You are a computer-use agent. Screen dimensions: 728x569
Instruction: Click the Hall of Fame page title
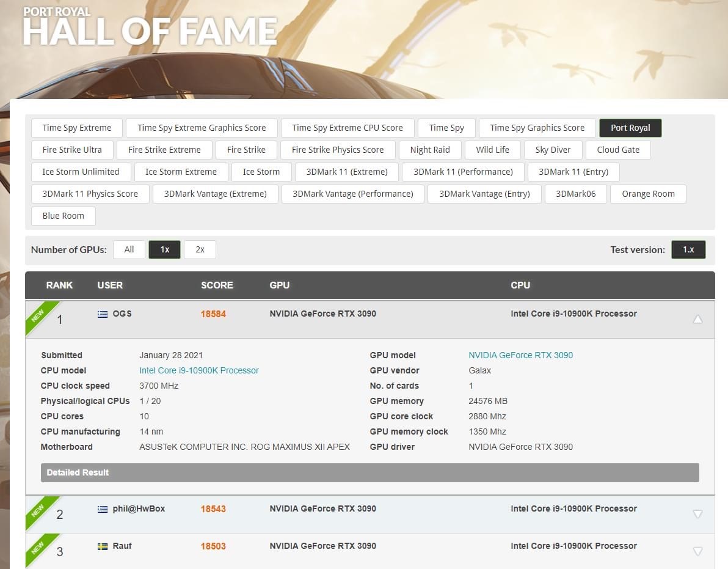150,31
